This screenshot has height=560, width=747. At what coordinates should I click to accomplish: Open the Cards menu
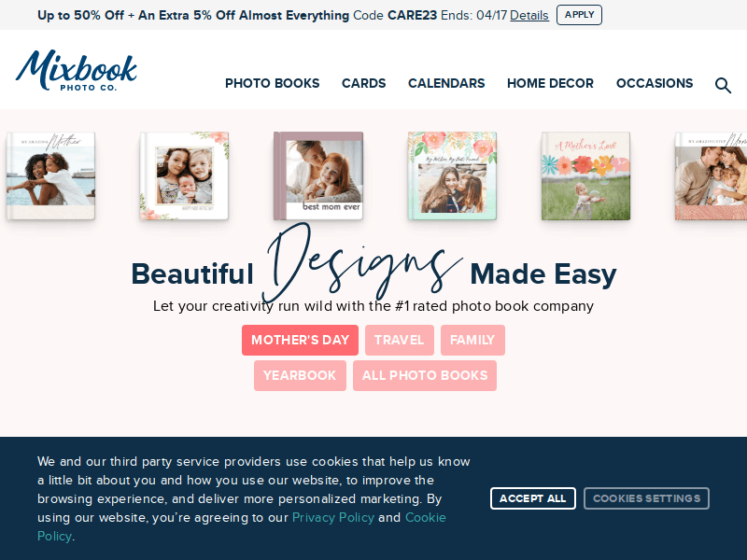tap(363, 83)
